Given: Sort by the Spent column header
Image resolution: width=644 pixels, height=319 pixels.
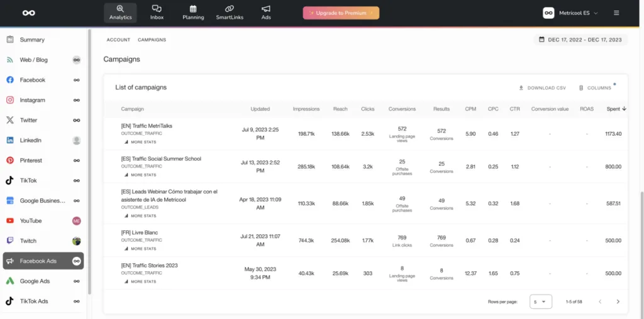Looking at the screenshot, I should (616, 109).
